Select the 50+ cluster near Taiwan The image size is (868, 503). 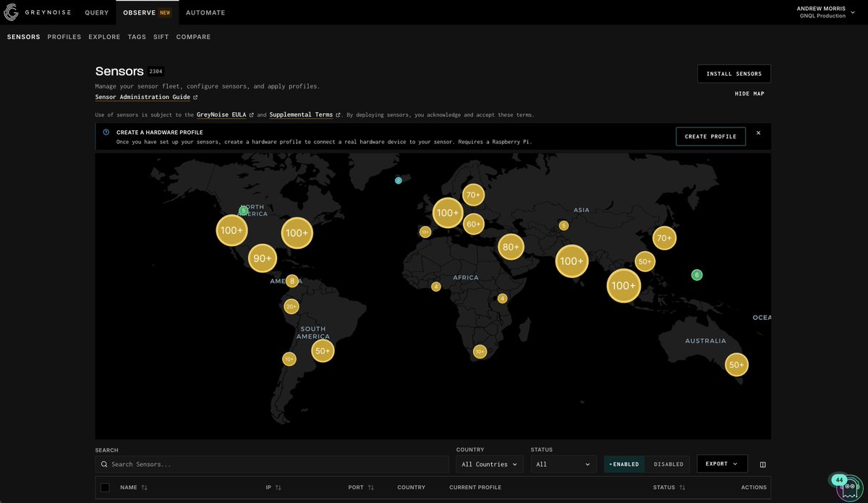coord(644,261)
